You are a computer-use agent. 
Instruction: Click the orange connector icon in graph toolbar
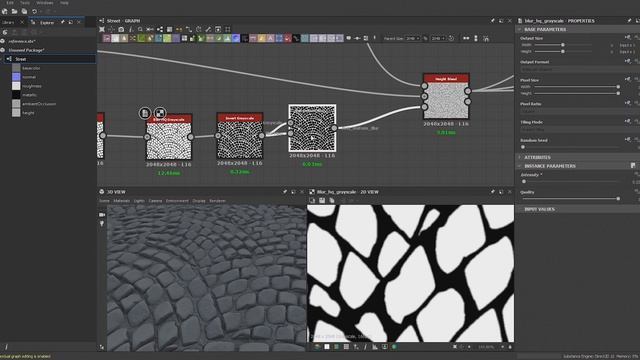pyautogui.click(x=179, y=29)
